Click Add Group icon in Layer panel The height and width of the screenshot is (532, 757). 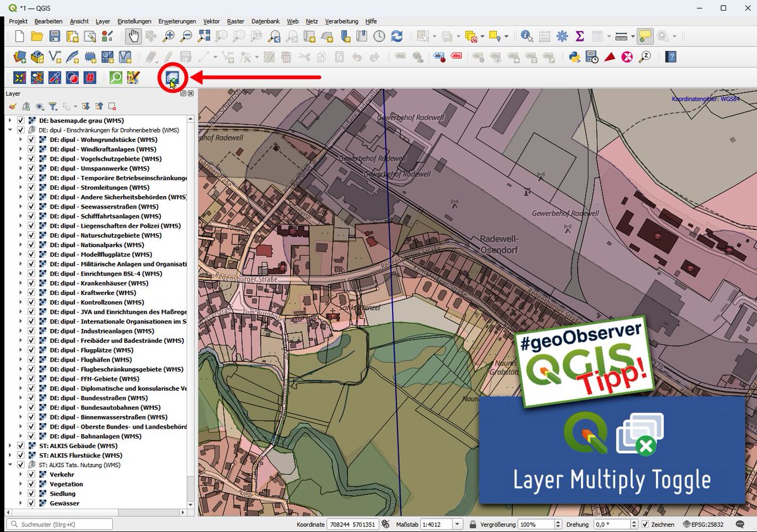(26, 107)
